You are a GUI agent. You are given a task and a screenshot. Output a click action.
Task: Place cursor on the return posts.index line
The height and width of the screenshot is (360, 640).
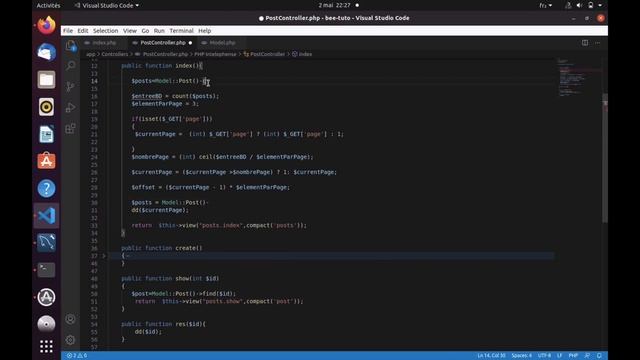[x=219, y=225]
